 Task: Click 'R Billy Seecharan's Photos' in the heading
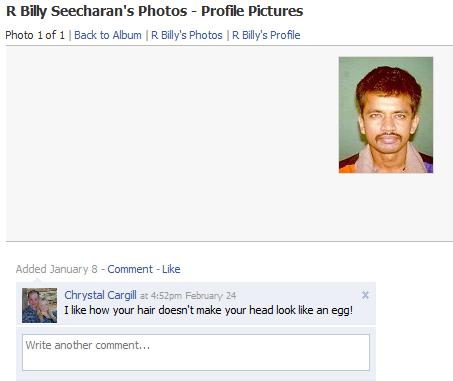[97, 11]
